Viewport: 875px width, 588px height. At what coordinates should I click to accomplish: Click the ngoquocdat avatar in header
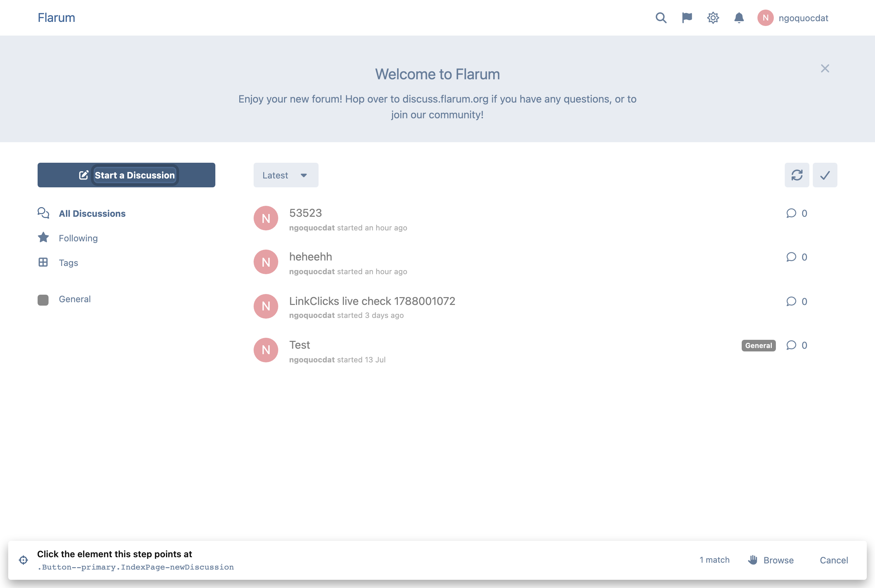coord(765,18)
